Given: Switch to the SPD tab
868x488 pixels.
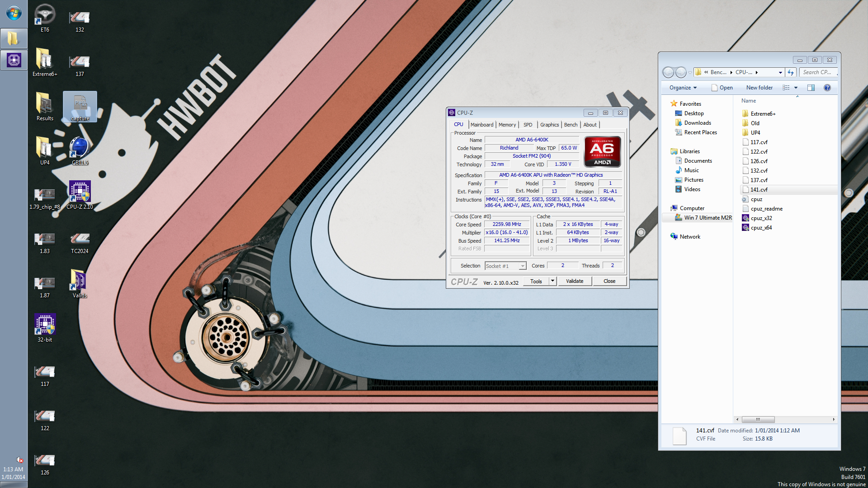Looking at the screenshot, I should point(528,125).
